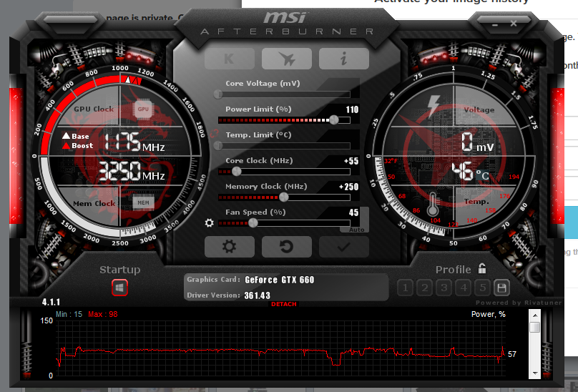Image resolution: width=578 pixels, height=392 pixels.
Task: Click the thermometer temperature icon
Action: pos(433,204)
